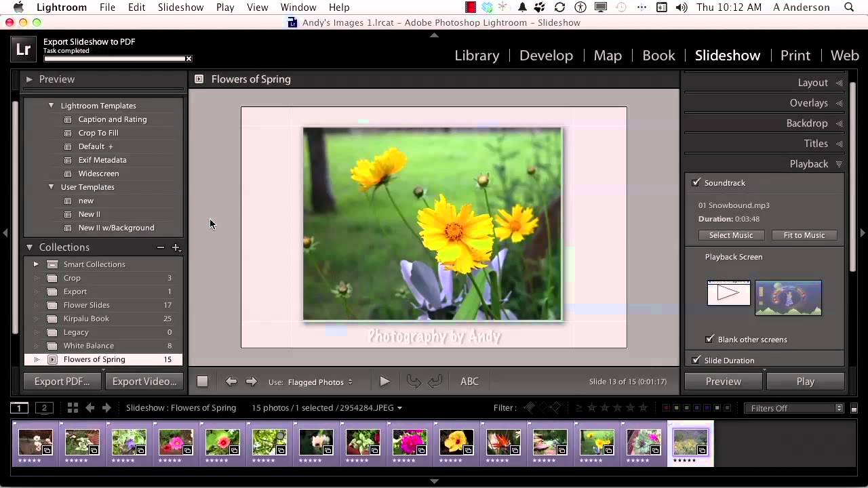Collapse User Templates folder
Viewport: 868px width, 488px height.
pos(51,187)
